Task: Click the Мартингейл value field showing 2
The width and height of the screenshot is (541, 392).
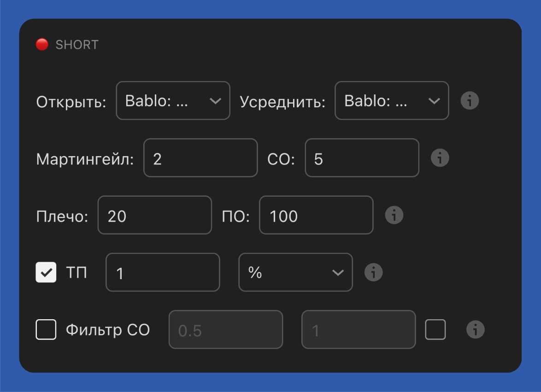Action: click(200, 158)
